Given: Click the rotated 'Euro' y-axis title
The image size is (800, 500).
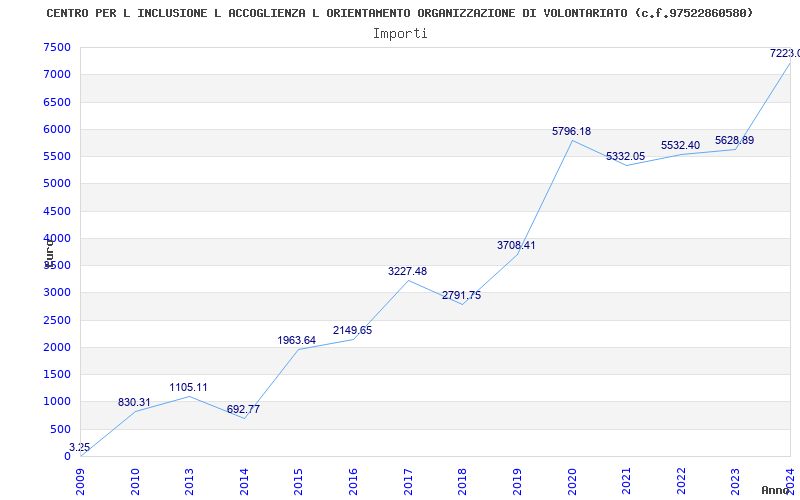Looking at the screenshot, I should [49, 253].
